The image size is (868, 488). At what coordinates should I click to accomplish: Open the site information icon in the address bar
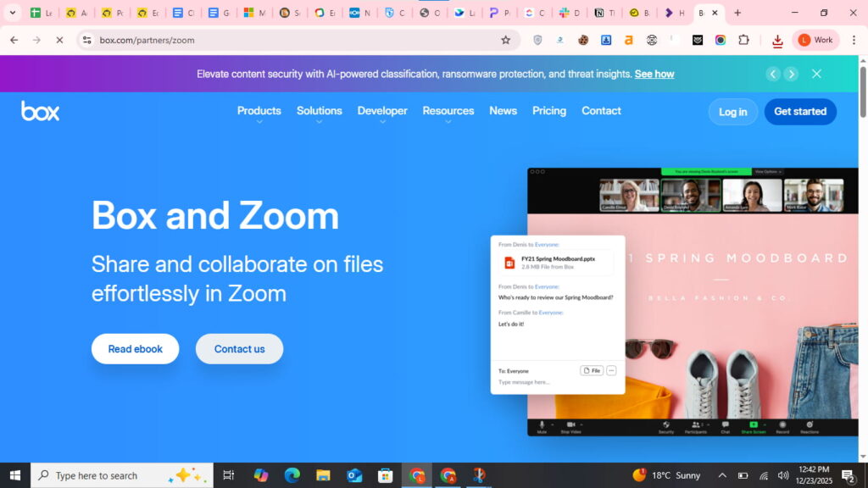pyautogui.click(x=86, y=40)
